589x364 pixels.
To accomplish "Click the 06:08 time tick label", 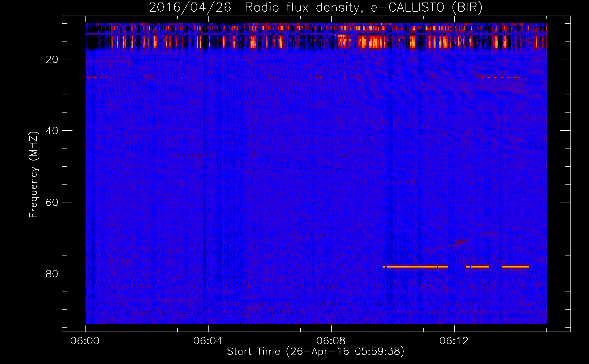I will [x=331, y=341].
